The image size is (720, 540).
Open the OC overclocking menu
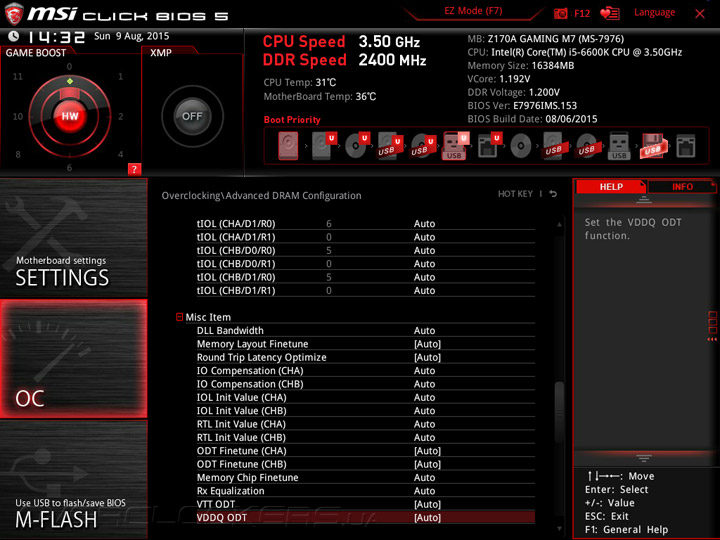point(73,359)
